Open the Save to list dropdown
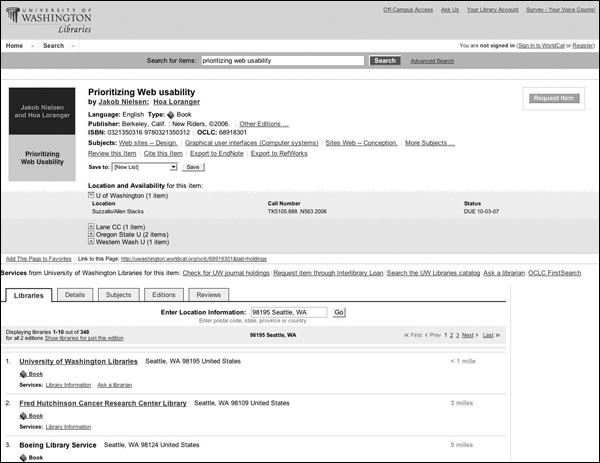Viewport: 600px width, 463px height. coord(143,167)
